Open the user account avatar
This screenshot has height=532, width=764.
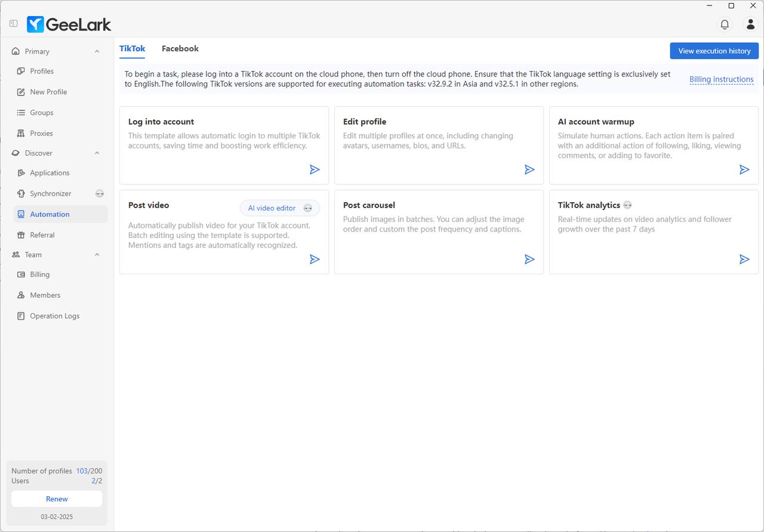click(x=750, y=24)
